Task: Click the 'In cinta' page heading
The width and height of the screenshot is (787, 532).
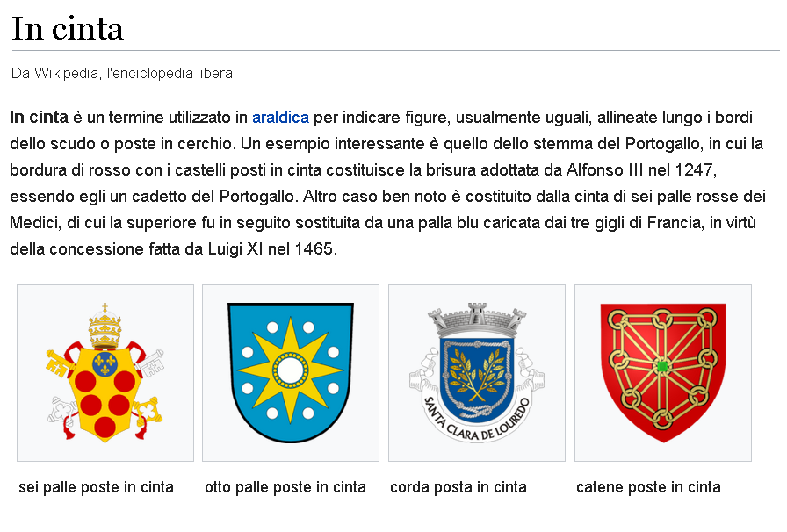Action: [68, 29]
